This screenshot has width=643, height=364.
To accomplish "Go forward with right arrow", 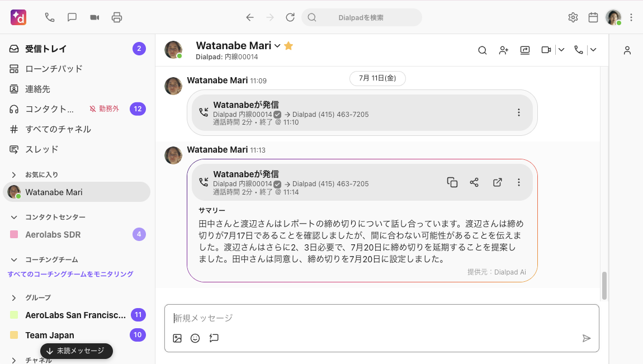I will (x=270, y=17).
